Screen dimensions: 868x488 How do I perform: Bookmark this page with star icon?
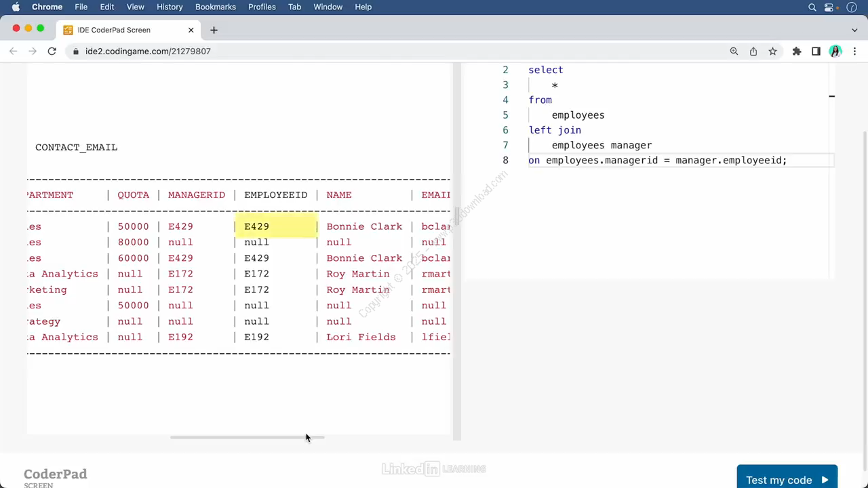coord(772,51)
